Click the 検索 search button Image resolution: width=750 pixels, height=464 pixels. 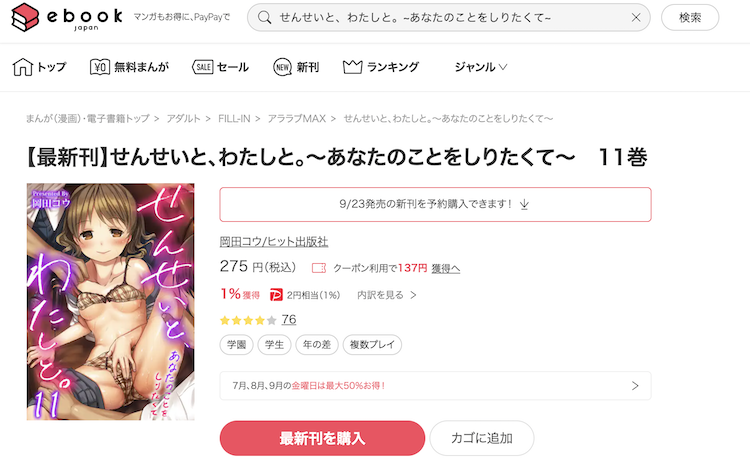[690, 18]
